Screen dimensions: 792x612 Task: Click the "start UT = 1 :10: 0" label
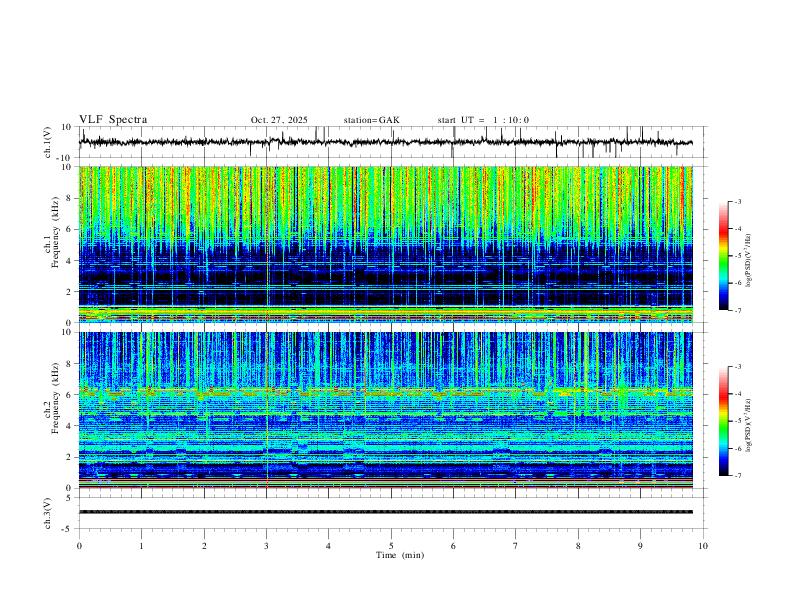point(483,120)
